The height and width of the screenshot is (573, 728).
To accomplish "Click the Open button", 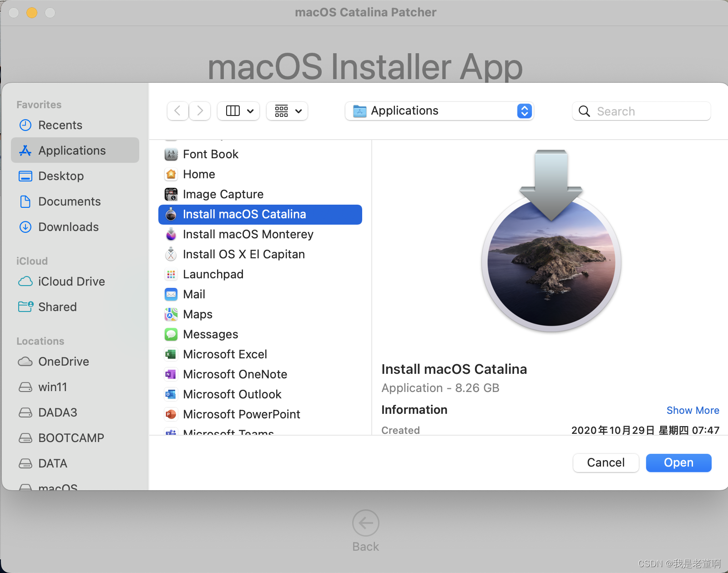I will tap(678, 463).
